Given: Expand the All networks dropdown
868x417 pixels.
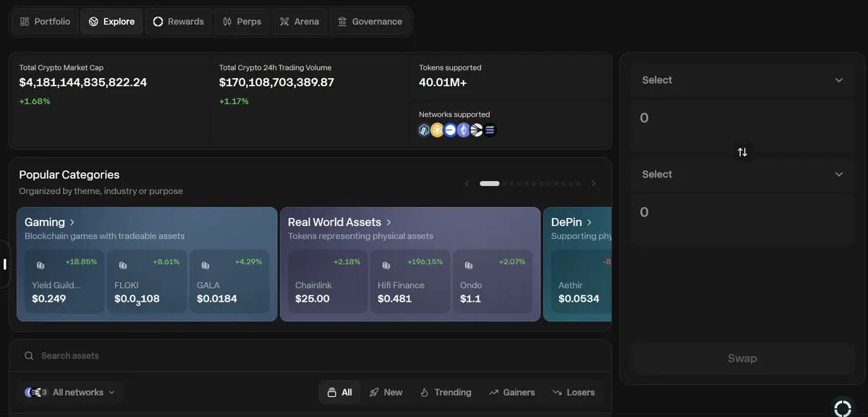Looking at the screenshot, I should point(69,392).
